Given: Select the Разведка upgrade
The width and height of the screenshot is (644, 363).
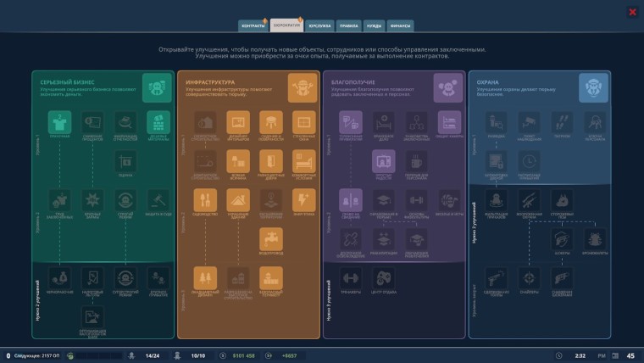Looking at the screenshot, I should tap(497, 122).
